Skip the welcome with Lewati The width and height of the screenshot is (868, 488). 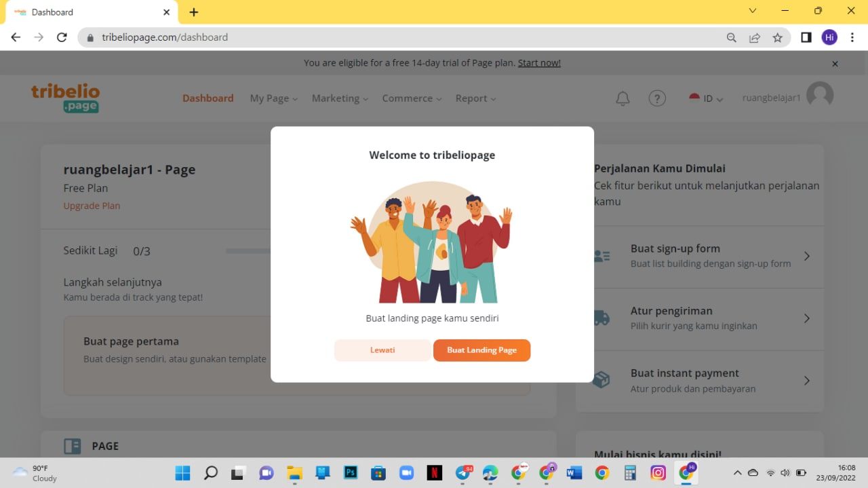pos(382,350)
